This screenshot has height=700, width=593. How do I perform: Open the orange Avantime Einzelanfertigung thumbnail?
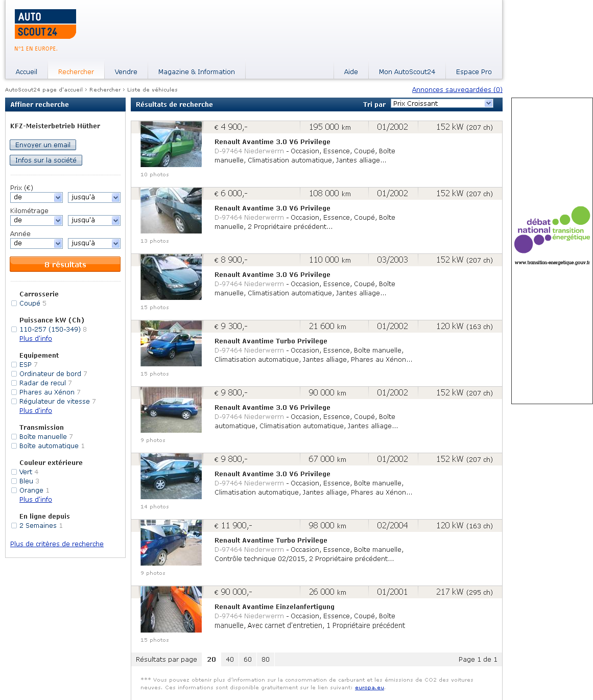pyautogui.click(x=171, y=609)
